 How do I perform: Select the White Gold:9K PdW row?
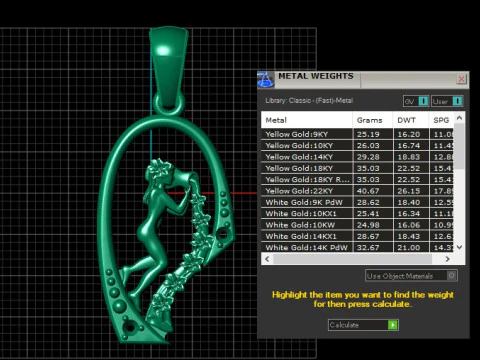point(357,202)
